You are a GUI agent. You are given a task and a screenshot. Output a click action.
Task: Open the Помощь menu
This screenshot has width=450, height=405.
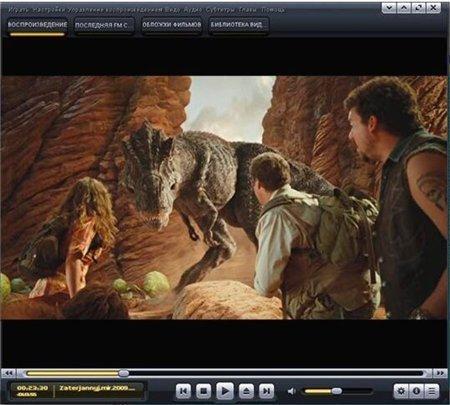tap(273, 10)
